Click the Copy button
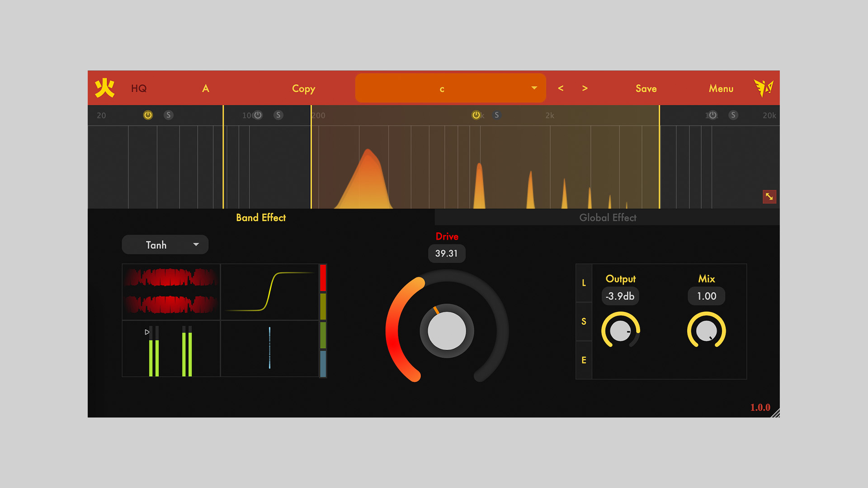 click(303, 89)
